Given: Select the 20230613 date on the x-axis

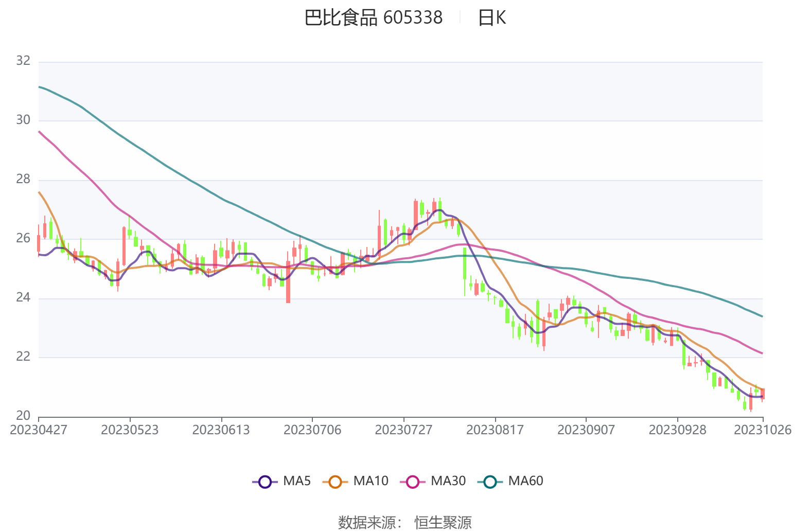Looking at the screenshot, I should 221,430.
